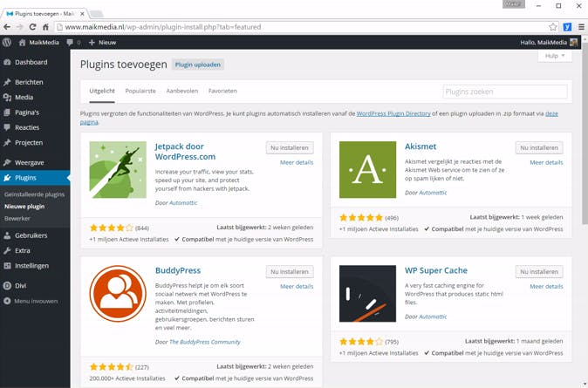Click the Plugin uploaden button
This screenshot has width=588, height=388.
(x=198, y=65)
